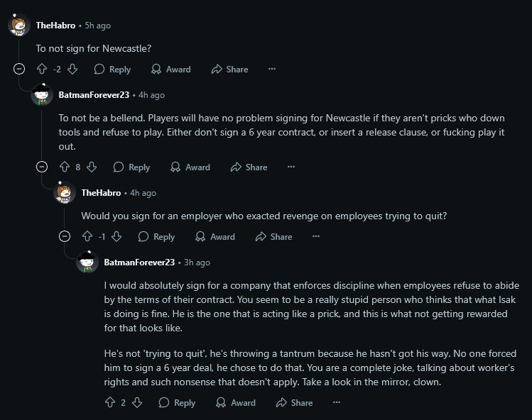Open TheHabro's profile from top comment username
532x420 pixels.
pos(55,26)
